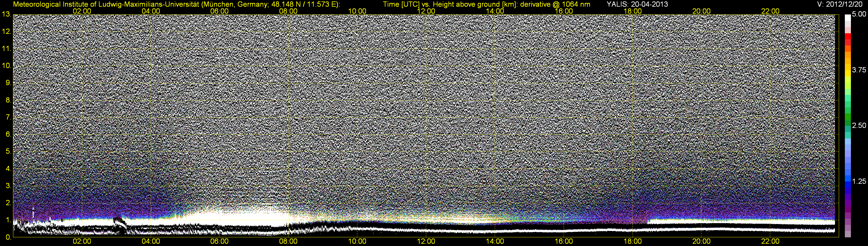The height and width of the screenshot is (246, 868).
Task: Click the 8 km height axis label
Action: [x=8, y=100]
